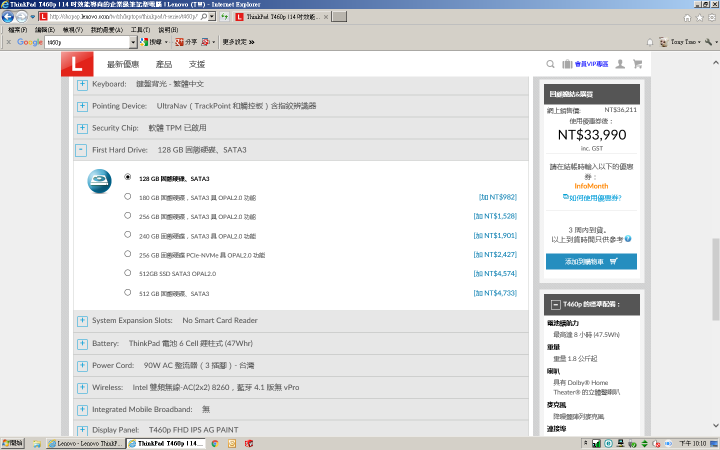The image size is (720, 450).
Task: Click the address bar search magnifier
Action: 204,17
